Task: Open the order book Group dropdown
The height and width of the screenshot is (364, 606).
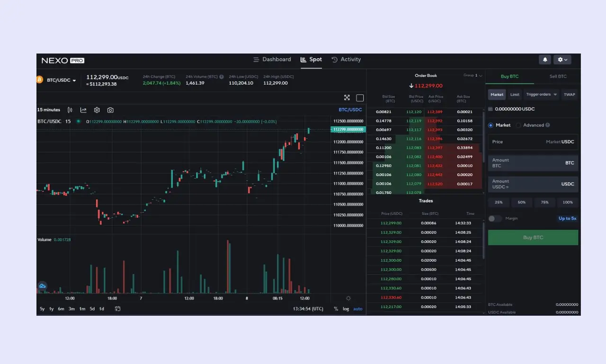Action: pyautogui.click(x=472, y=75)
